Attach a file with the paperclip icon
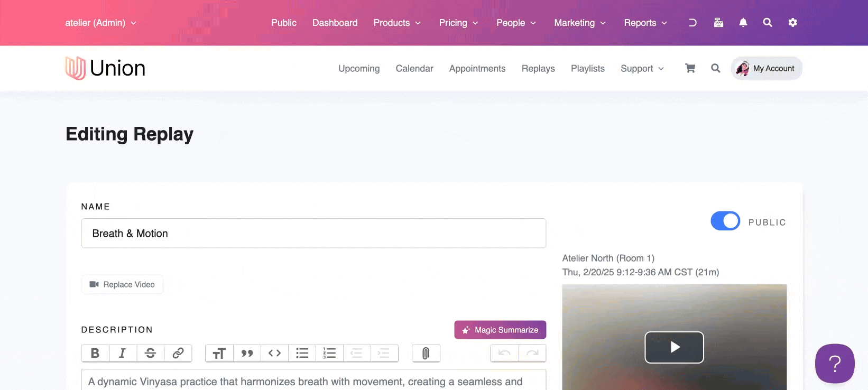 pos(426,353)
